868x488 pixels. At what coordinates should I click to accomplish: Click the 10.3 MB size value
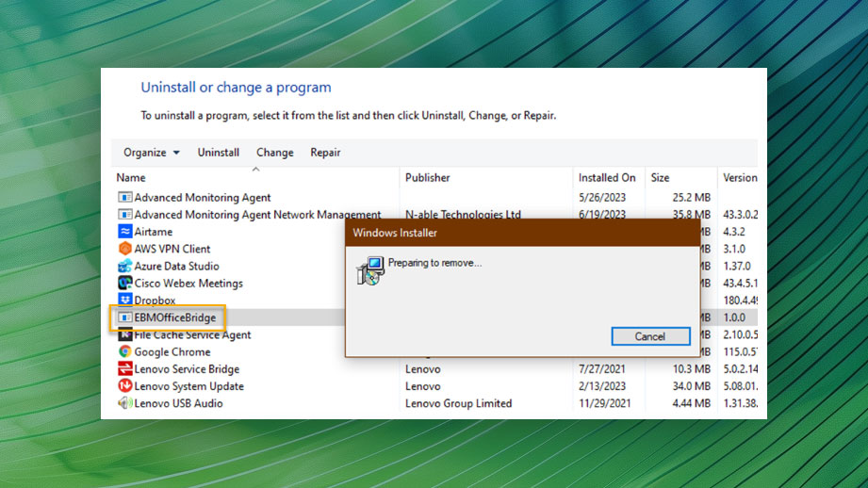(691, 369)
